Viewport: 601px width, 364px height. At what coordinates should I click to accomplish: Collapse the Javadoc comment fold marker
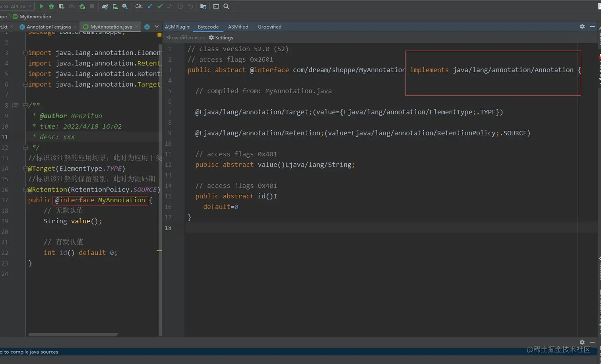click(25, 105)
